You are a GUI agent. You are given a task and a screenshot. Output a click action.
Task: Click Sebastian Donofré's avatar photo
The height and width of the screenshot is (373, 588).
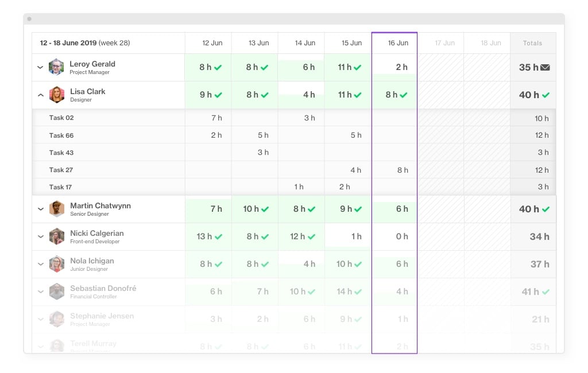[57, 292]
